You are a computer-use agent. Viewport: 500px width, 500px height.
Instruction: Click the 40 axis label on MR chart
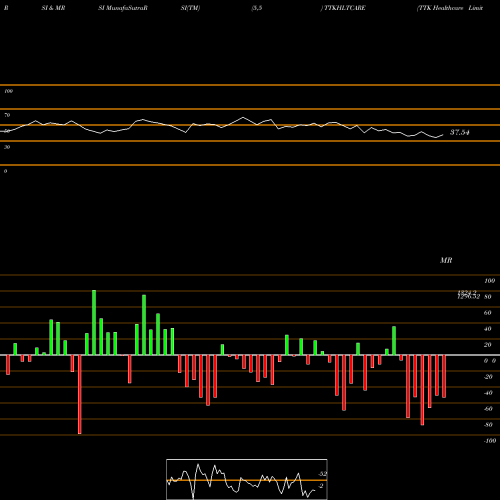click(x=488, y=329)
